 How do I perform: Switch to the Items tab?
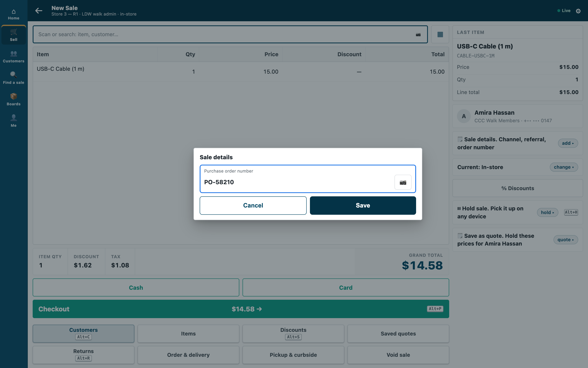pos(188,334)
